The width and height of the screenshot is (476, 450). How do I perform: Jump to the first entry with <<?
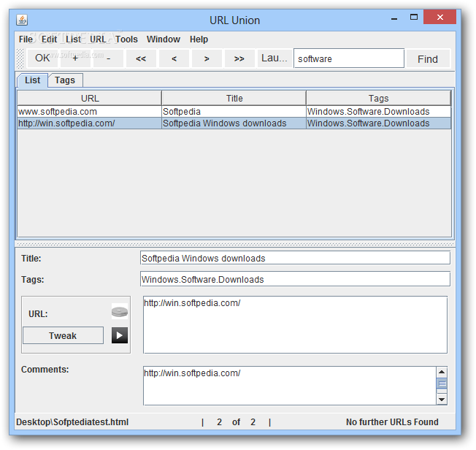coord(141,58)
